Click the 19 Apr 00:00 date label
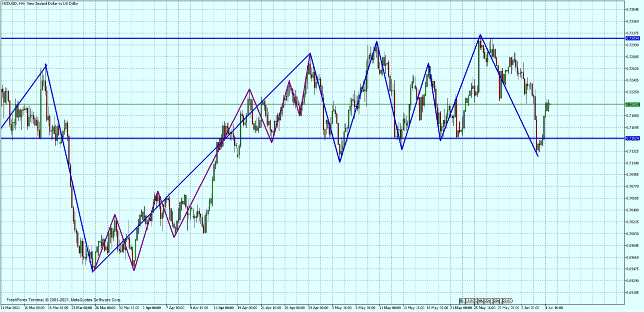644x312 pixels. pos(247,308)
